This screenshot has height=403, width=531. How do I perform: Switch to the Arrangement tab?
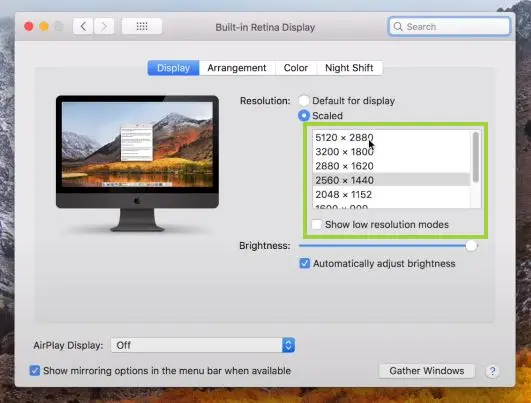(x=237, y=68)
